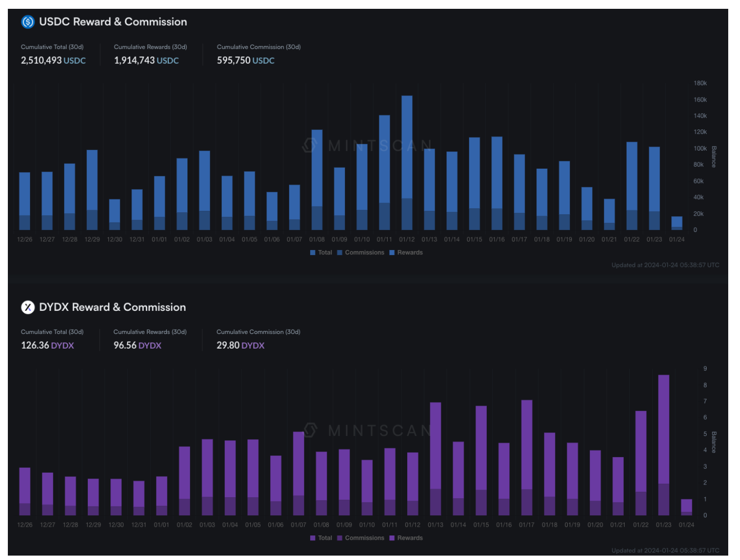Select the 01/12 rewards bar in USDC chart
740x560 pixels.
coord(407,147)
